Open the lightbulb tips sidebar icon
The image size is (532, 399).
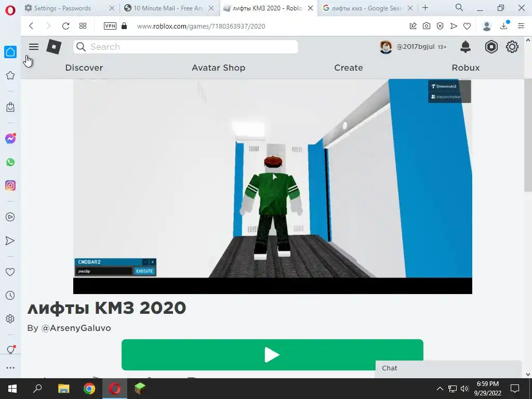[x=10, y=350]
